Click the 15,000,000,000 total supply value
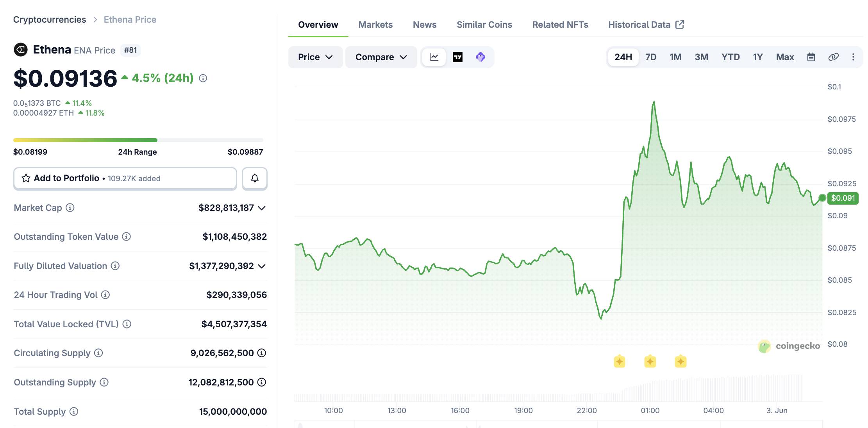The image size is (868, 428). tap(233, 412)
